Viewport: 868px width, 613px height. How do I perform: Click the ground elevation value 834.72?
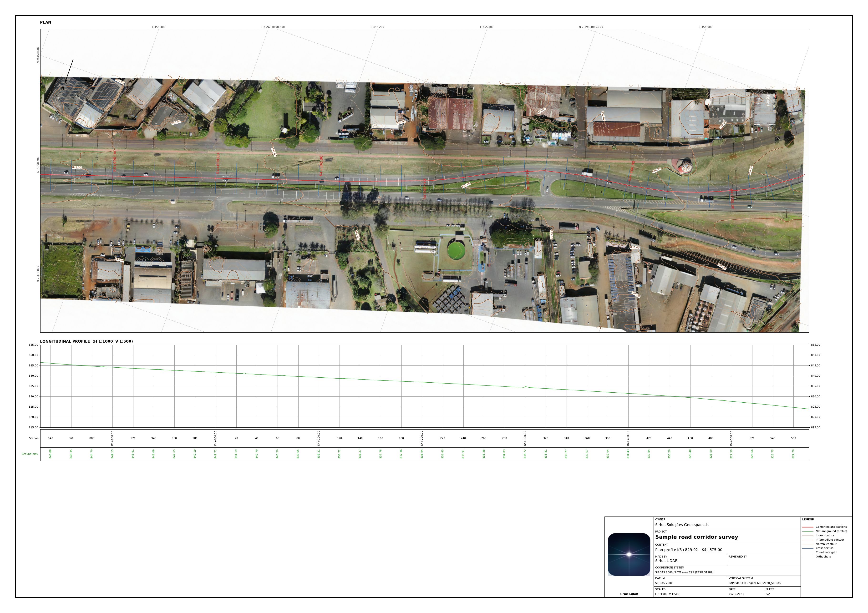click(525, 454)
